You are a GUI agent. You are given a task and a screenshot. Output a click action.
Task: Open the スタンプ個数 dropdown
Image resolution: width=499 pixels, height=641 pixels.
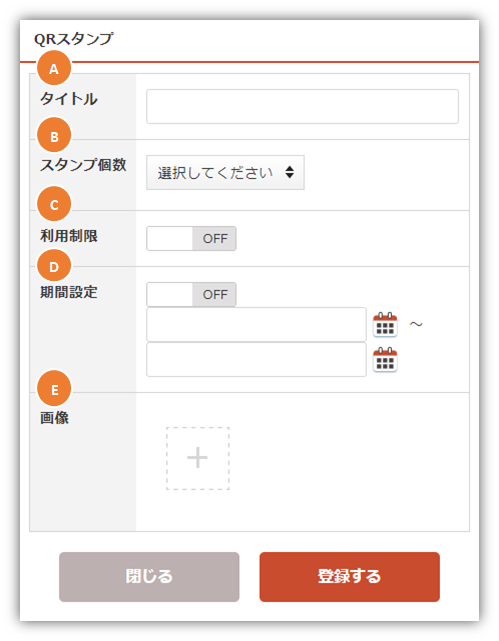[x=225, y=173]
